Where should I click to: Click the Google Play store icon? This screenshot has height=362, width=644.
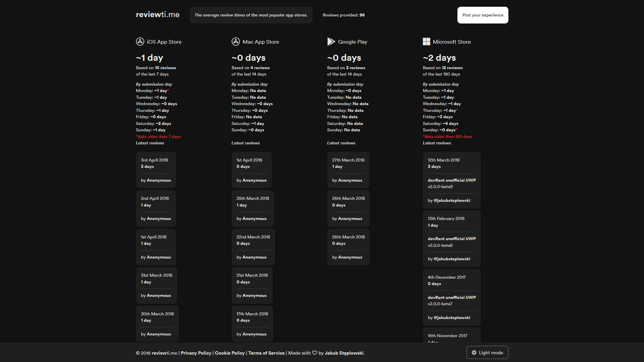click(x=331, y=42)
